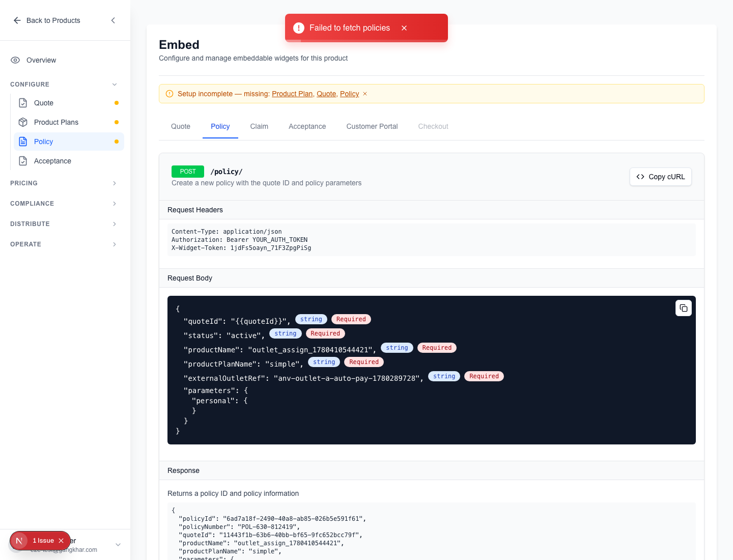
Task: Follow the Product Plan link in warning
Action: click(292, 94)
